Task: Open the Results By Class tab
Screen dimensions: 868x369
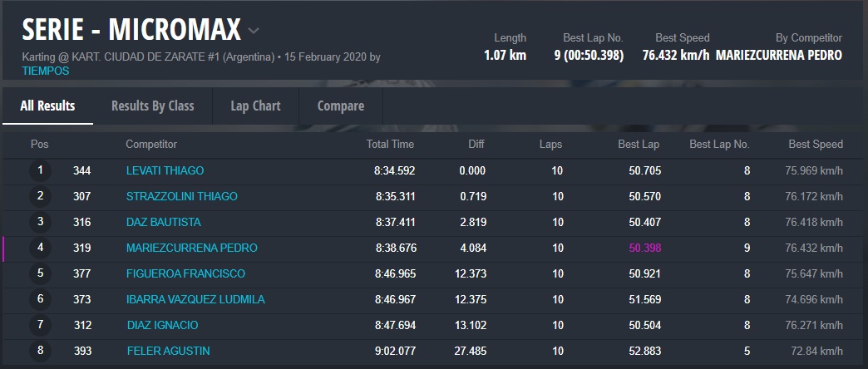Action: (152, 106)
